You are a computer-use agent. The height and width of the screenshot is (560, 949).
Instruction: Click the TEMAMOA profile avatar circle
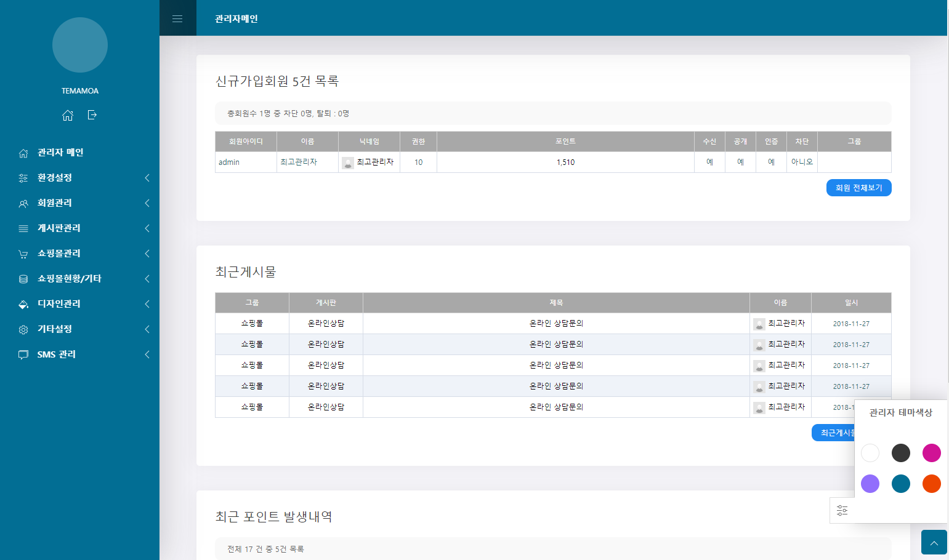(x=80, y=45)
